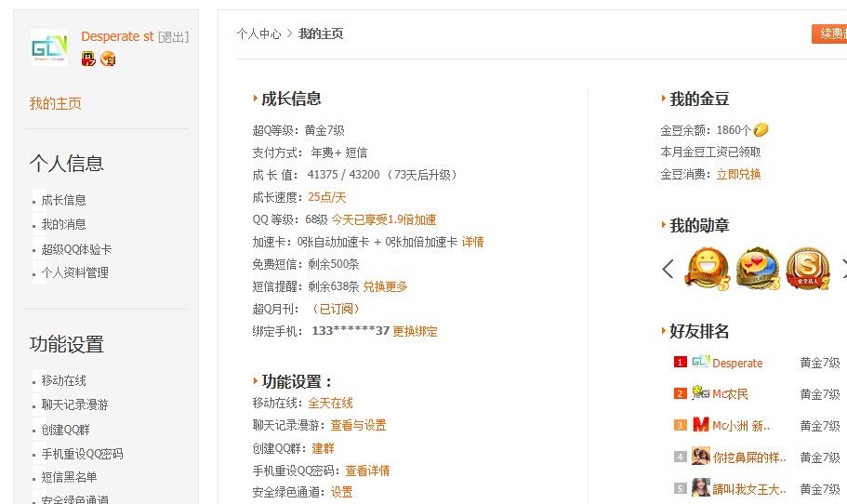Click the Super QQ badge icon under username
The height and width of the screenshot is (504, 847).
(88, 59)
